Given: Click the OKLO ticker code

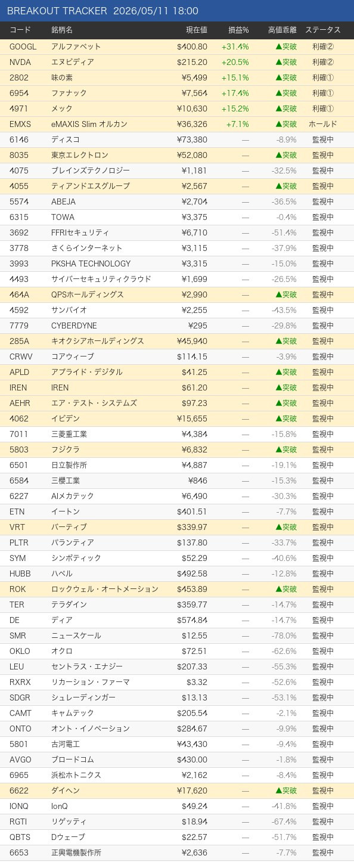Looking at the screenshot, I should [x=20, y=651].
